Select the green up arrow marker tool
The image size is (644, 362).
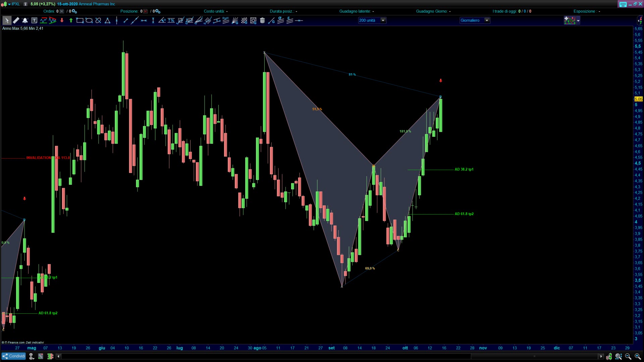pyautogui.click(x=71, y=20)
